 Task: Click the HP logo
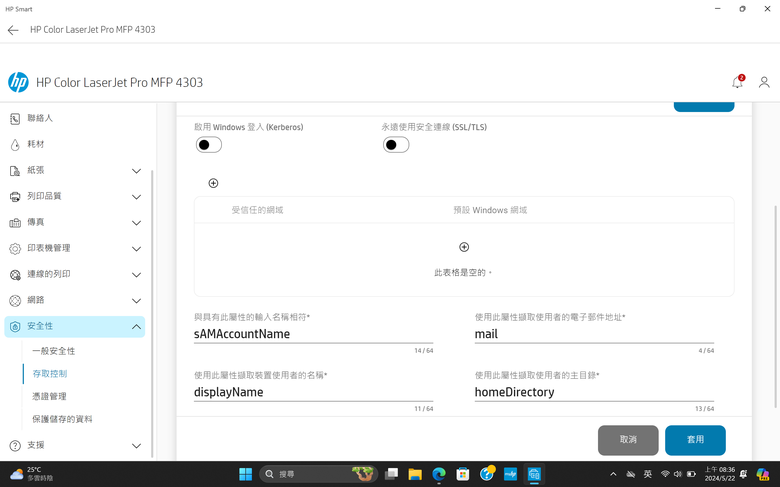point(18,82)
